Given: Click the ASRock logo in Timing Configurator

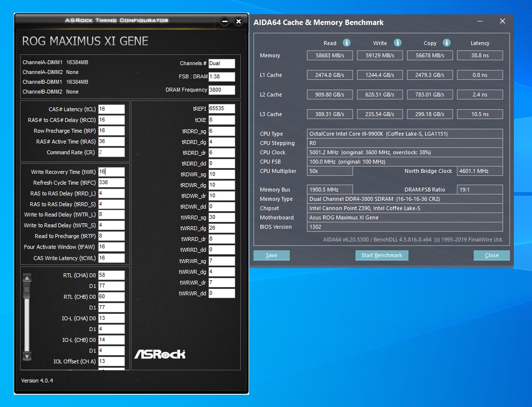Looking at the screenshot, I should (160, 354).
